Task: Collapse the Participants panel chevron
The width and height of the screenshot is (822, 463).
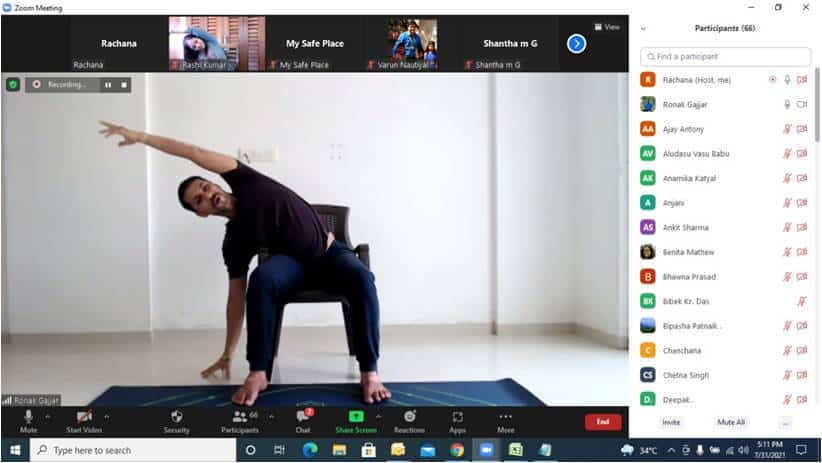Action: click(x=643, y=29)
